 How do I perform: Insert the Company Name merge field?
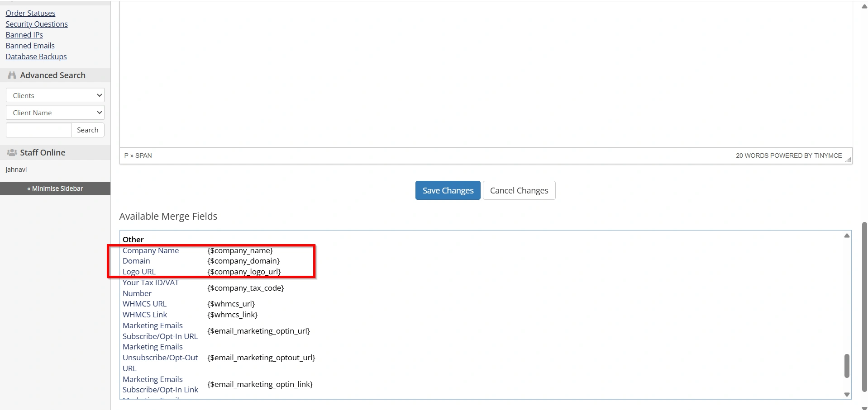coord(151,250)
